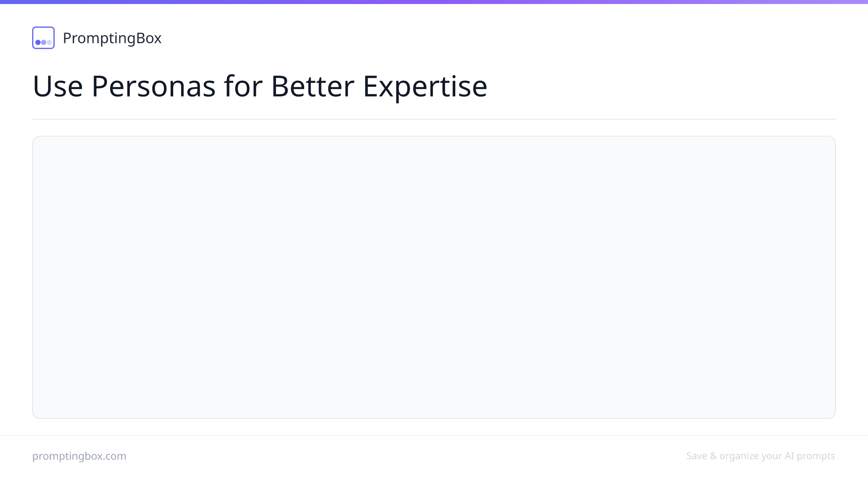
Task: Click the word 'prompts' in footer tagline
Action: 816,456
